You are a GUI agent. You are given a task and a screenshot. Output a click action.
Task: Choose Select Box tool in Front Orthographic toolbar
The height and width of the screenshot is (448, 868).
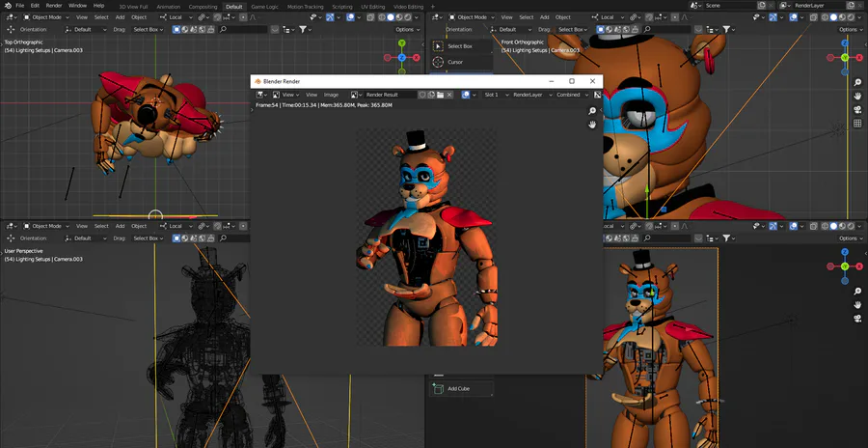point(461,46)
